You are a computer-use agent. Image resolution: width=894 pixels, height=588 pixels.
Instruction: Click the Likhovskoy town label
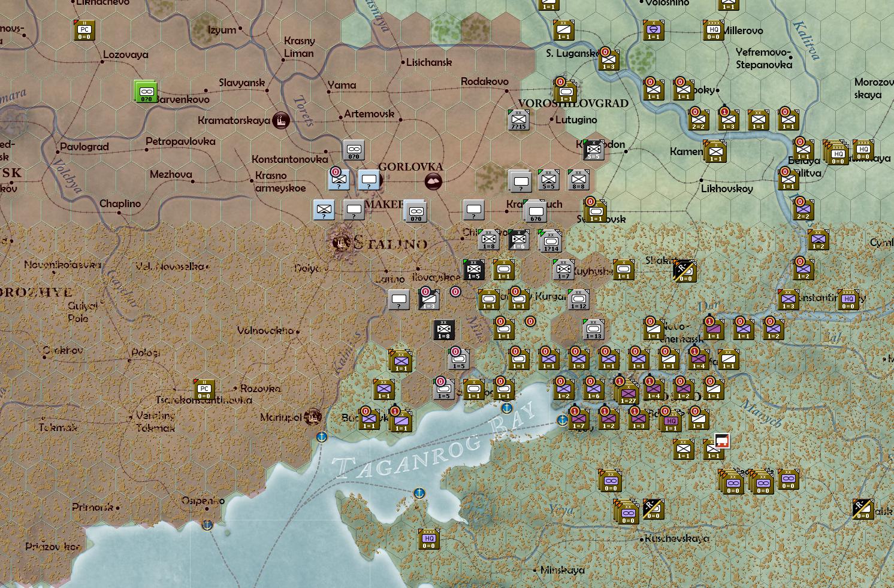pos(727,189)
